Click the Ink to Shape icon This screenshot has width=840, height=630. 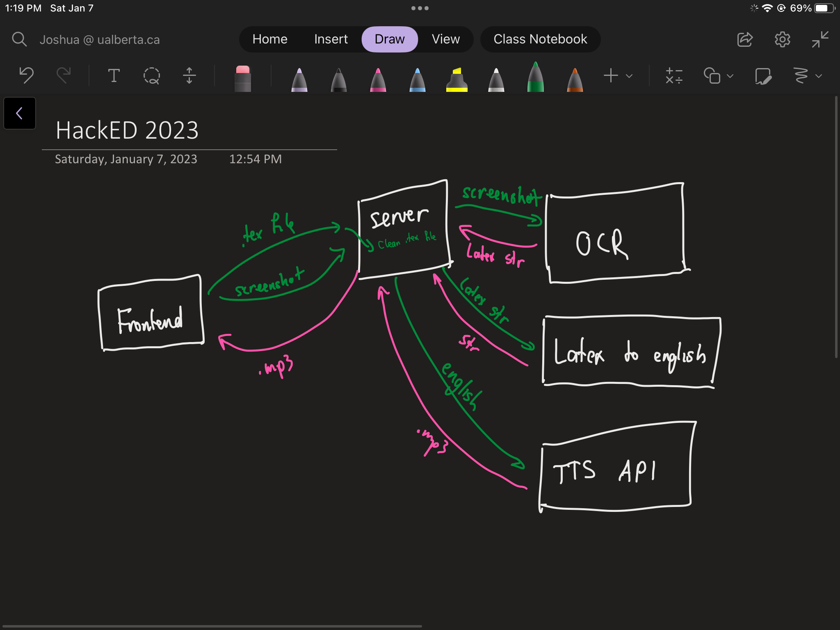click(x=763, y=75)
